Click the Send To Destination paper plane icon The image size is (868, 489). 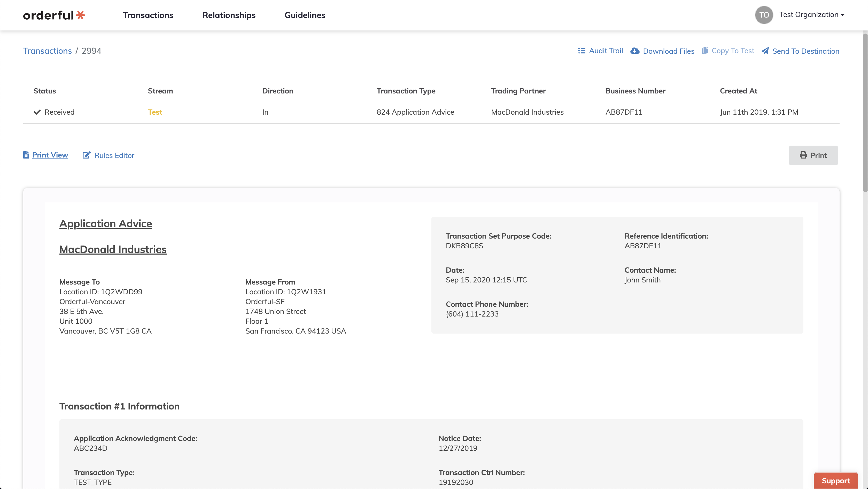(x=765, y=51)
